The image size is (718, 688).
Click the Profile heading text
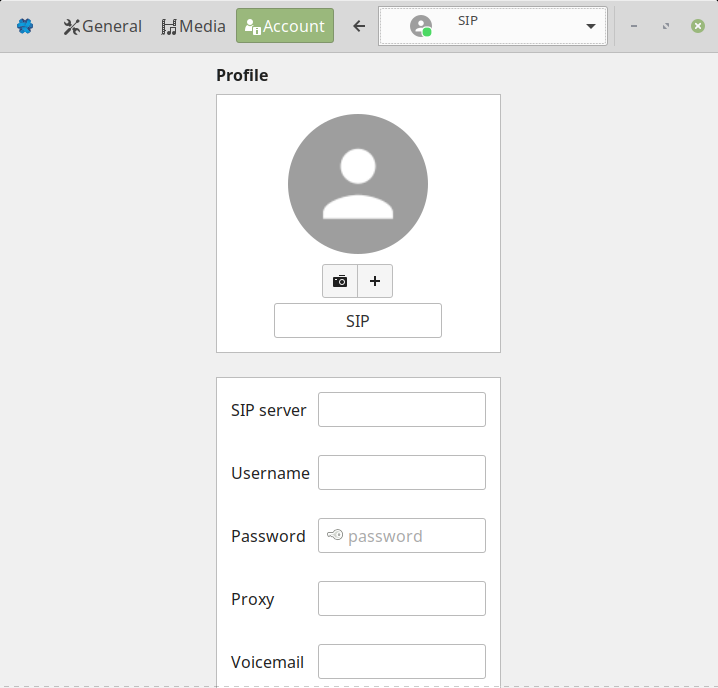(242, 75)
